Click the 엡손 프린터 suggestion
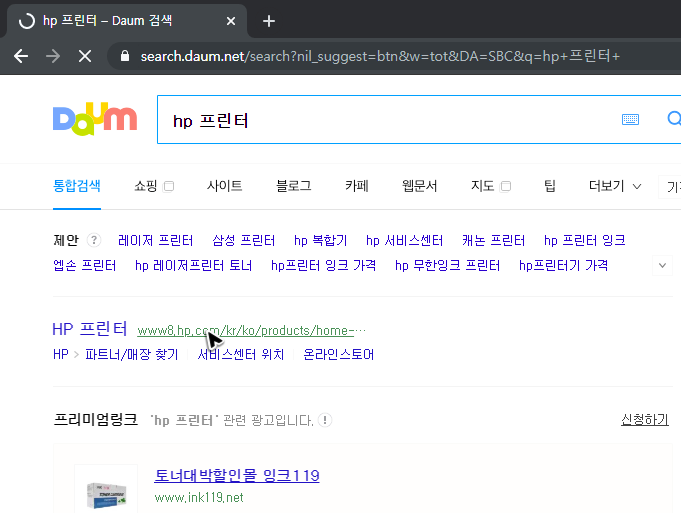681x513 pixels. tap(85, 265)
